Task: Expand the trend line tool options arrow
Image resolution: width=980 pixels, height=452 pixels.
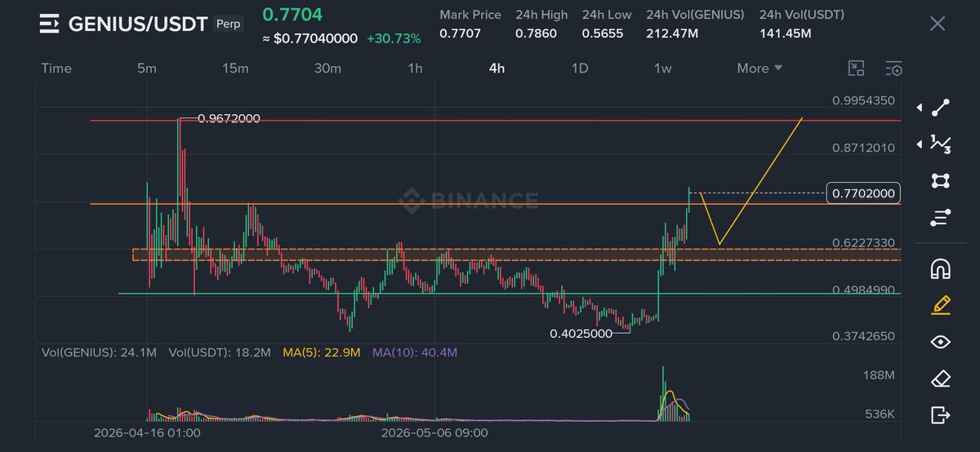Action: point(920,107)
